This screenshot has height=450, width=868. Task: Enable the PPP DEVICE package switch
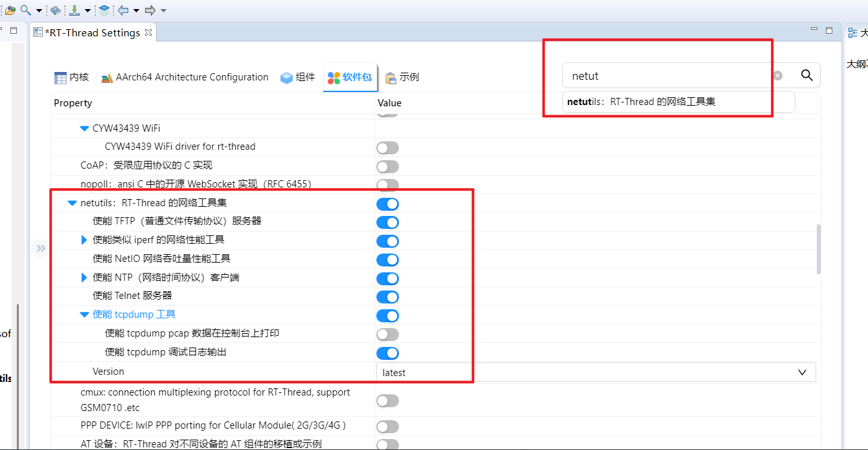387,427
